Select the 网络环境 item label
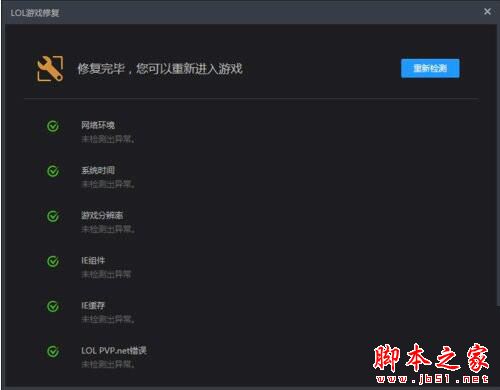 98,125
